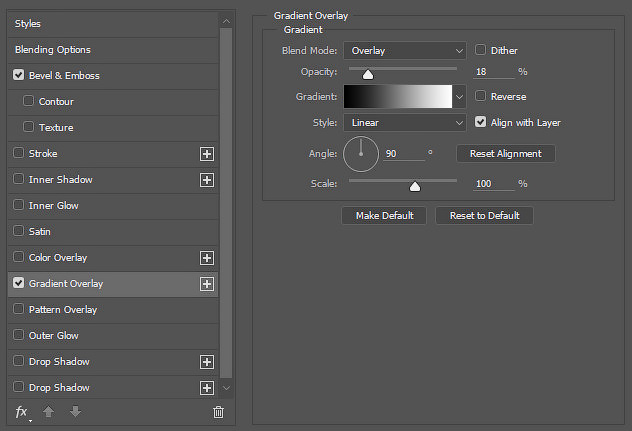
Task: Uncheck the Bevel & Emboss checkbox
Action: 19,75
